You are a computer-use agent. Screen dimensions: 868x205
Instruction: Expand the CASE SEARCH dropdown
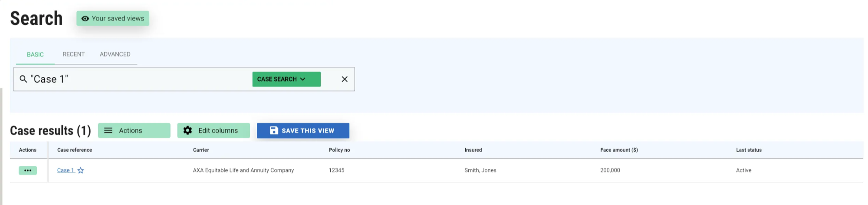pos(286,79)
